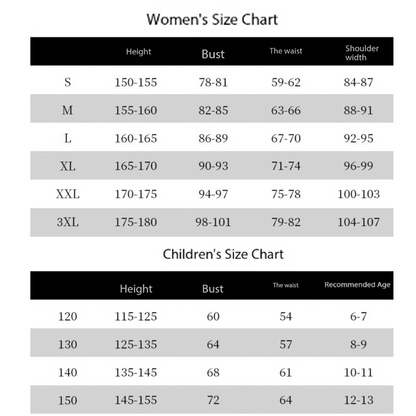The height and width of the screenshot is (416, 416).
Task: Click the children's bust value 68
Action: coord(213,372)
